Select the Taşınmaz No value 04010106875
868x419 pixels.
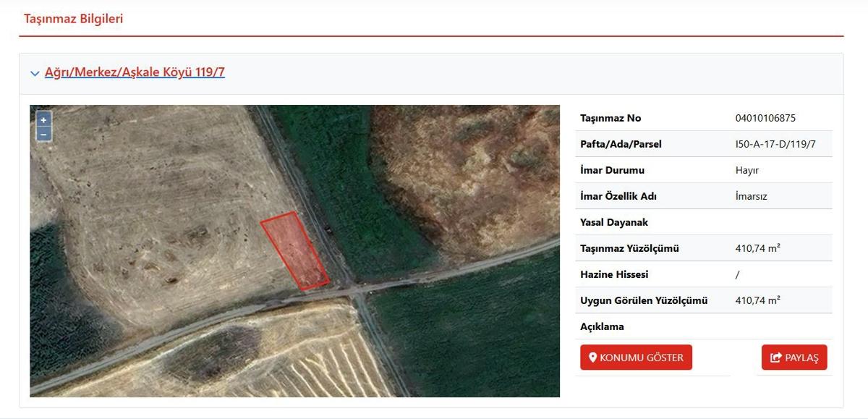[x=765, y=118]
